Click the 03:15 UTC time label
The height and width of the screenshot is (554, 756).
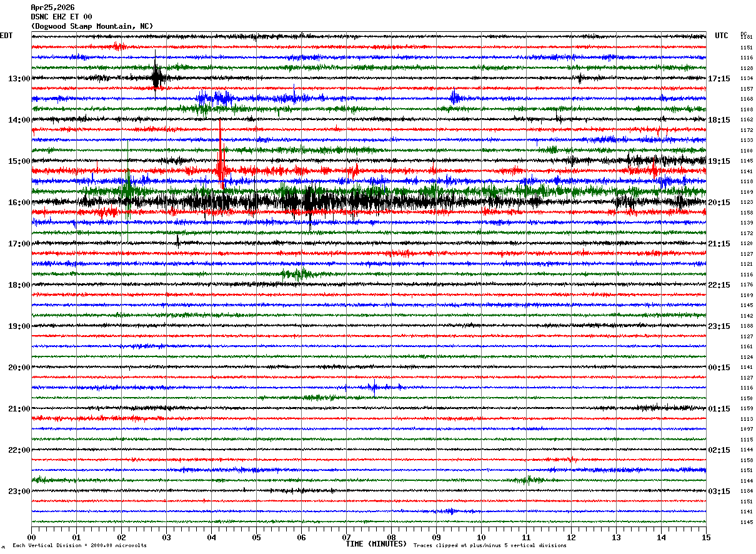719,491
